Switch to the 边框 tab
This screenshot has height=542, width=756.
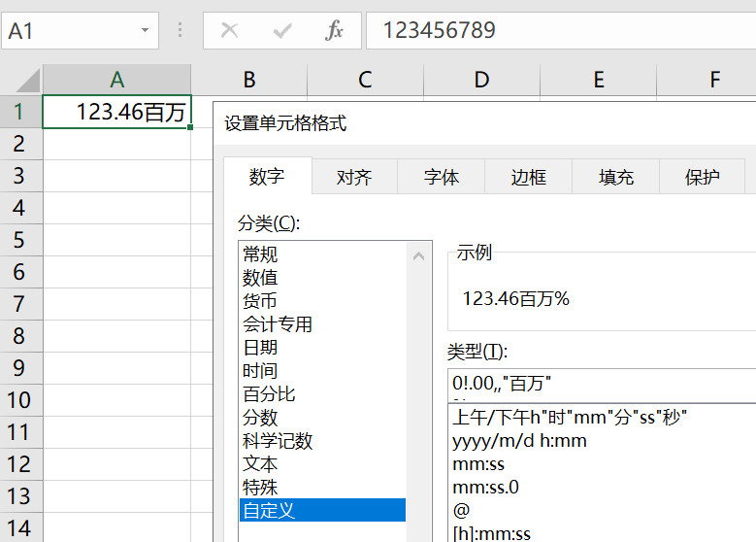pyautogui.click(x=529, y=177)
